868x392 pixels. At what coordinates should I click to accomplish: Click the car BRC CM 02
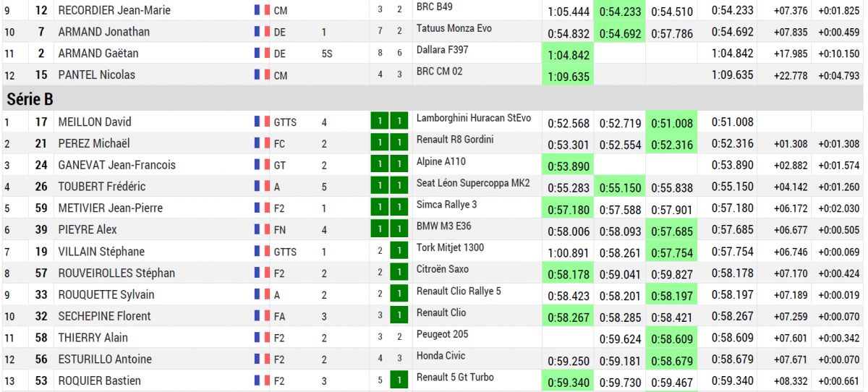click(438, 72)
